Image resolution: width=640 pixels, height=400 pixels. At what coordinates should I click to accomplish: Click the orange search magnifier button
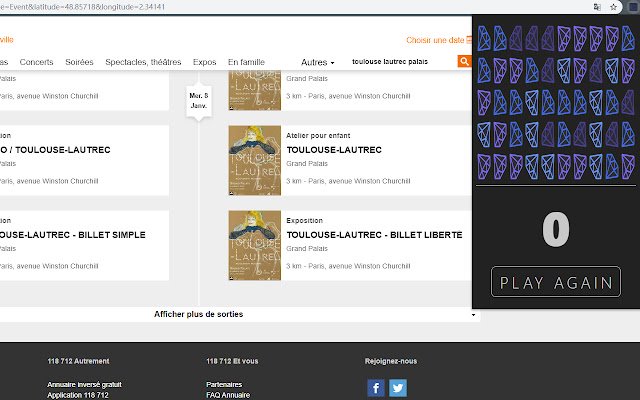pos(464,62)
